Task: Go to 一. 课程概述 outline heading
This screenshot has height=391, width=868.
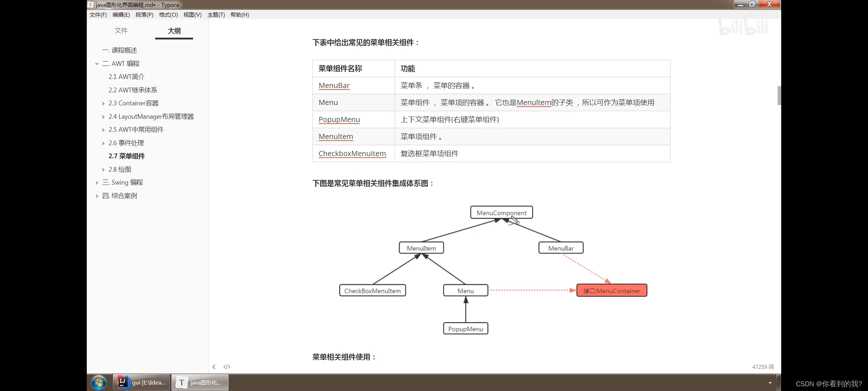Action: pos(120,50)
